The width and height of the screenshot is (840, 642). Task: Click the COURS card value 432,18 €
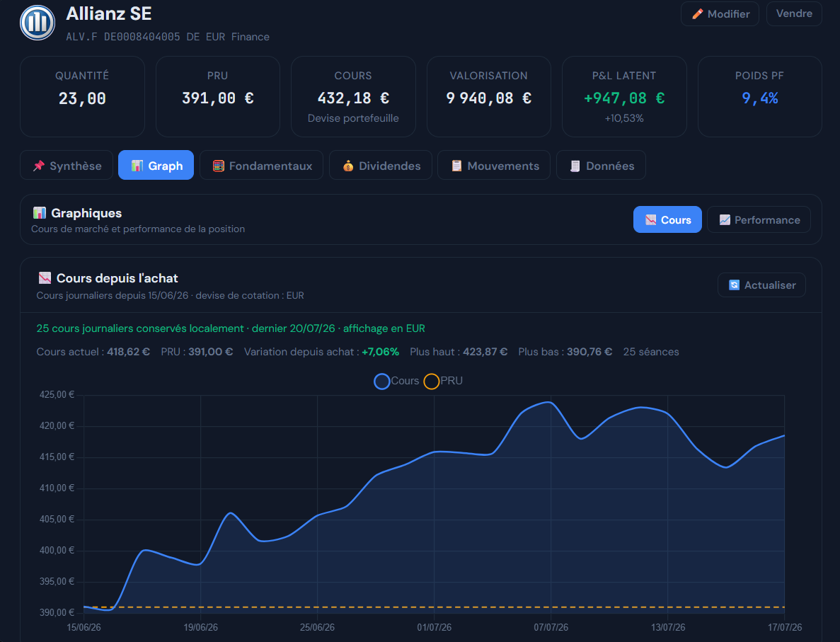point(353,98)
